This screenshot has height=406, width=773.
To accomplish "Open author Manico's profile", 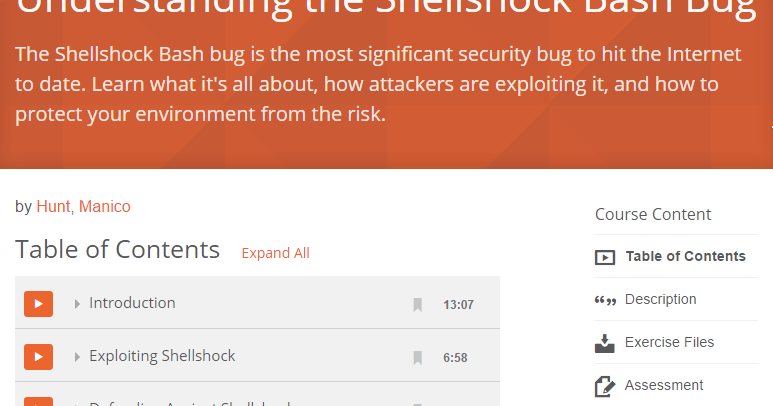I will pyautogui.click(x=104, y=207).
